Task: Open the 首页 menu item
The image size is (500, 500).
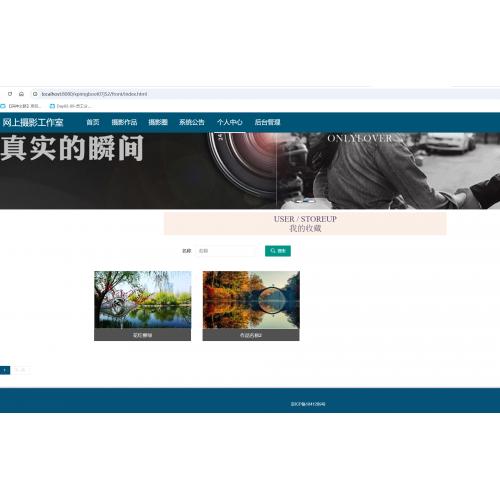Action: point(93,122)
